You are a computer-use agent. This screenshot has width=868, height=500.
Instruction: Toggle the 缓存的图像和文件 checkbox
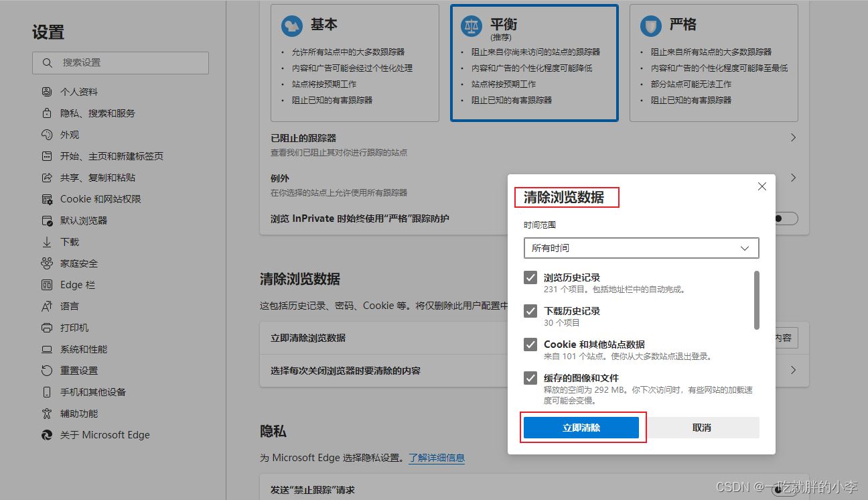coord(530,378)
